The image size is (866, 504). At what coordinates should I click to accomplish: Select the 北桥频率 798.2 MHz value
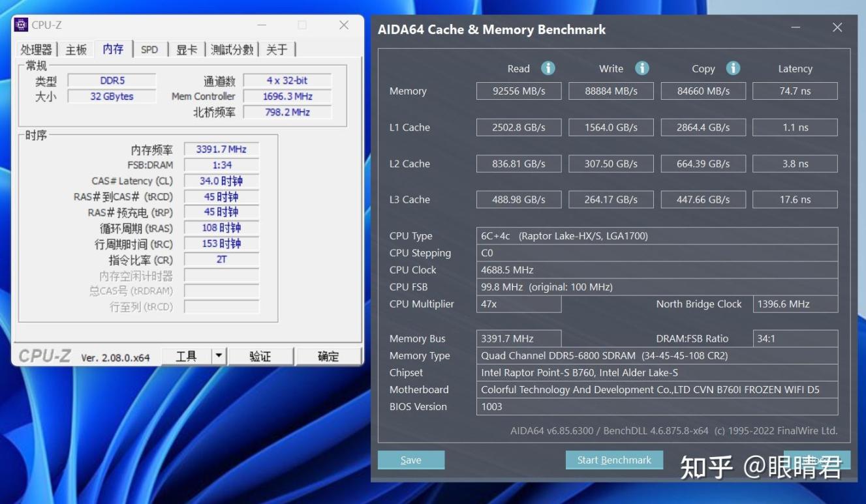coord(287,112)
